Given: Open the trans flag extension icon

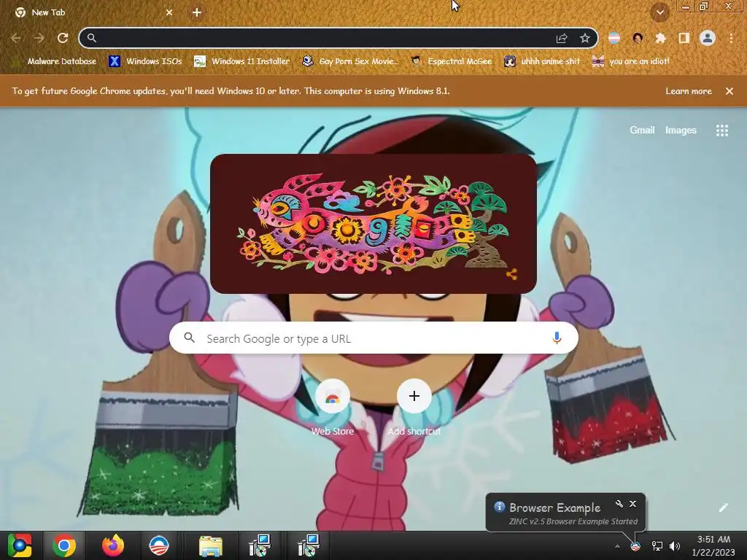Looking at the screenshot, I should click(x=614, y=38).
